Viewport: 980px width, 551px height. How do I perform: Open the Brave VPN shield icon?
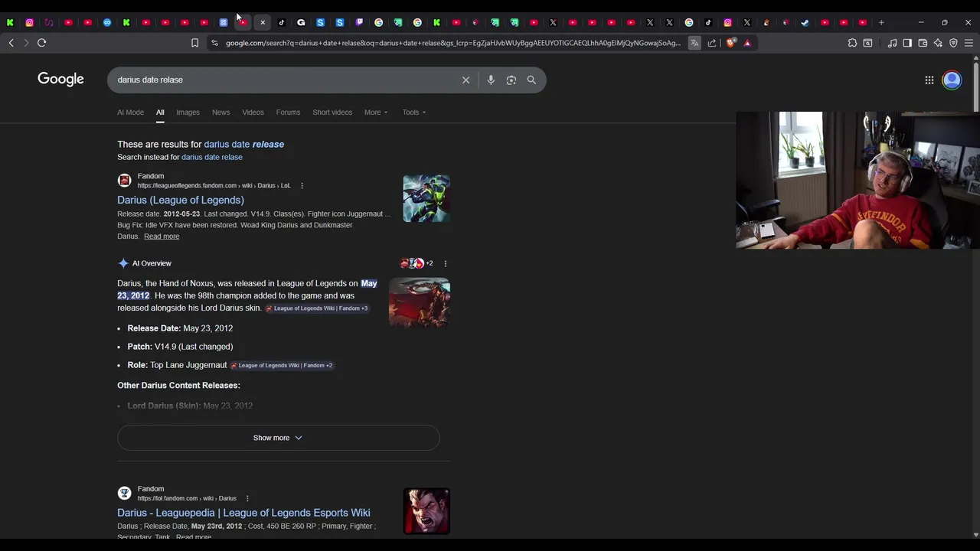click(x=953, y=43)
